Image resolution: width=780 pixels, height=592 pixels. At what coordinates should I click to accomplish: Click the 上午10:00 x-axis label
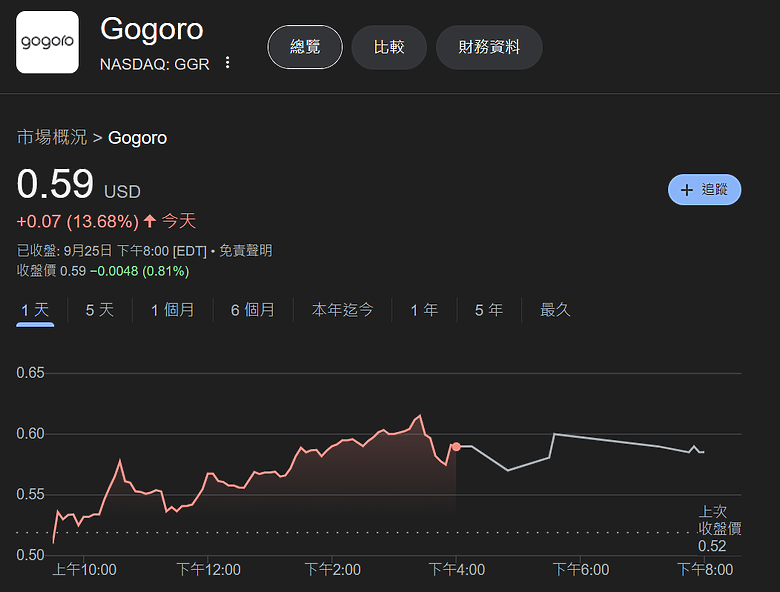point(84,570)
